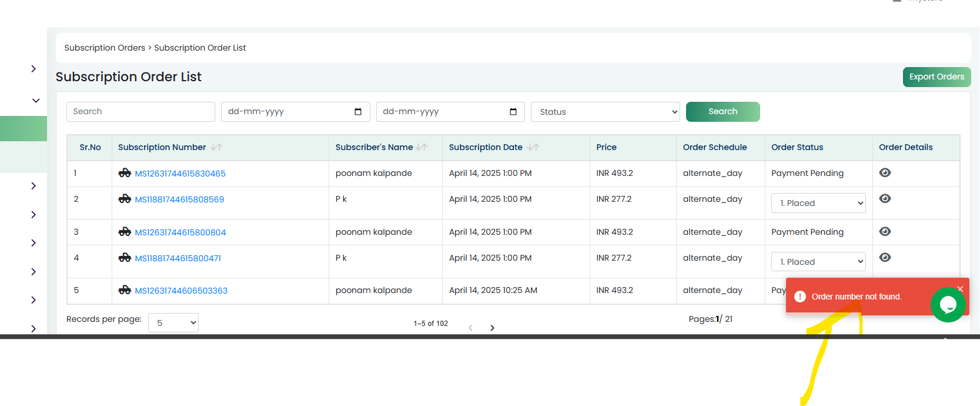The image size is (980, 406).
Task: Open subscription MS11881744615800471 link
Action: point(178,258)
